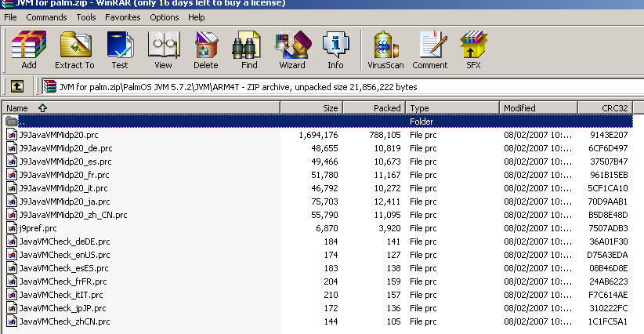Click packed value 788,105
This screenshot has height=334, width=644.
click(385, 135)
